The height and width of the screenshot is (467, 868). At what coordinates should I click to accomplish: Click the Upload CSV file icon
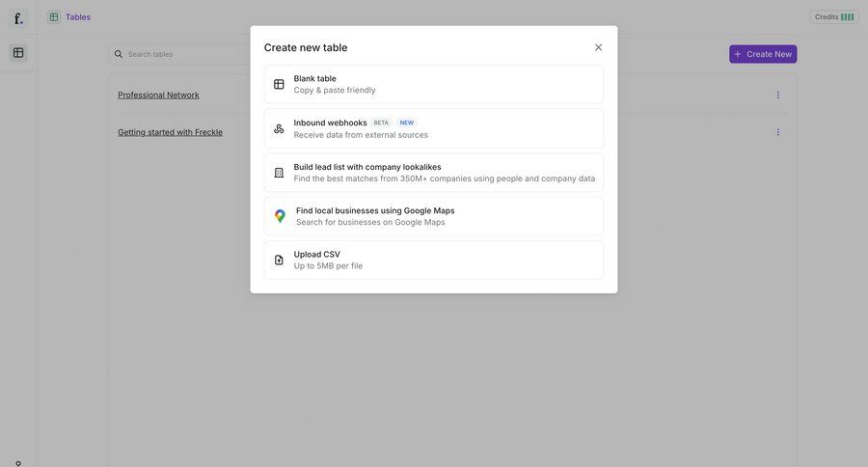pos(279,260)
